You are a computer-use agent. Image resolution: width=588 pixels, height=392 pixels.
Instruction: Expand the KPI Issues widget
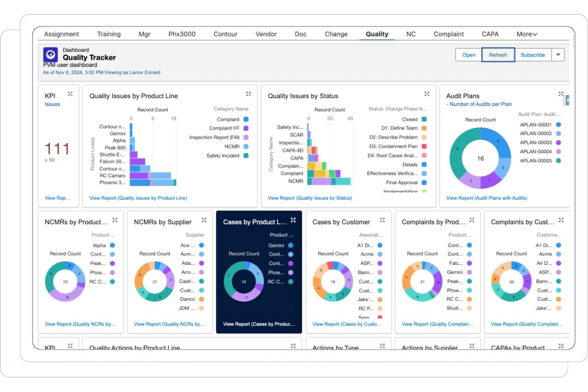pos(70,94)
